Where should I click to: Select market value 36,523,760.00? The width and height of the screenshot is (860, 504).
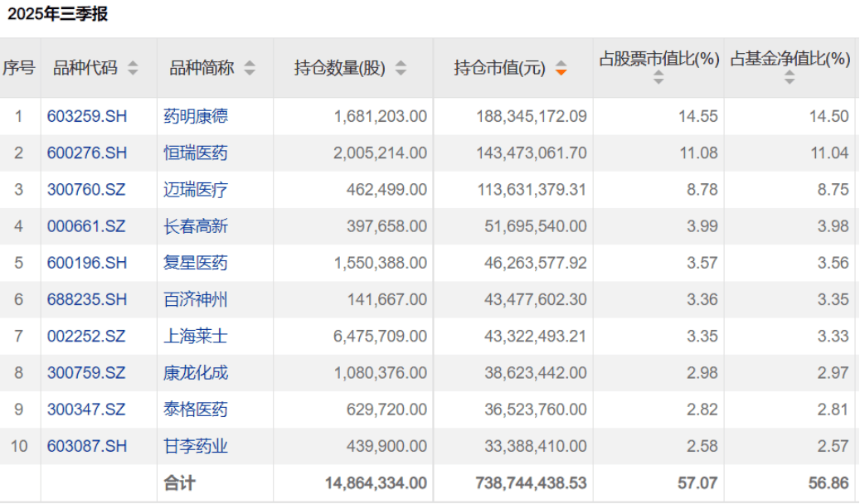(535, 409)
